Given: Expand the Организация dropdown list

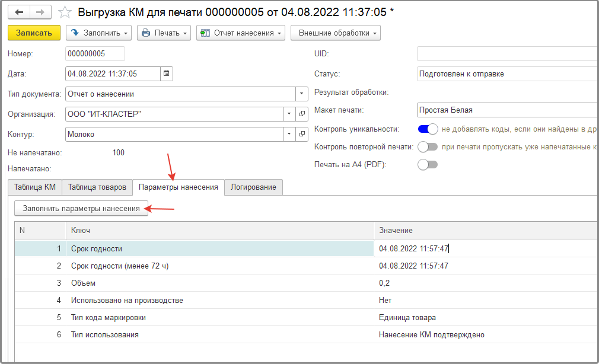Looking at the screenshot, I should (x=289, y=114).
